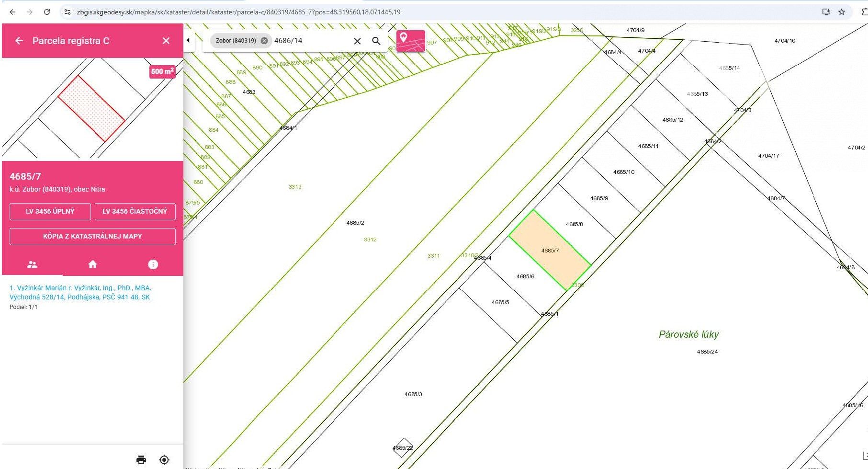Print the parcel detail
Viewport: 868px width, 469px height.
pyautogui.click(x=141, y=460)
